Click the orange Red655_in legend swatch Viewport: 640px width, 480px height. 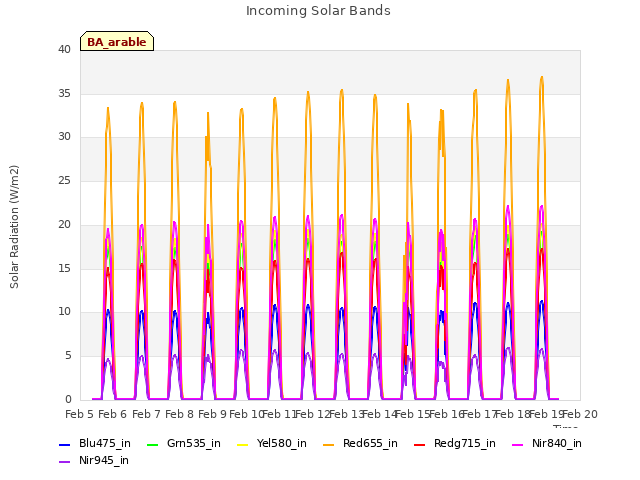point(328,444)
